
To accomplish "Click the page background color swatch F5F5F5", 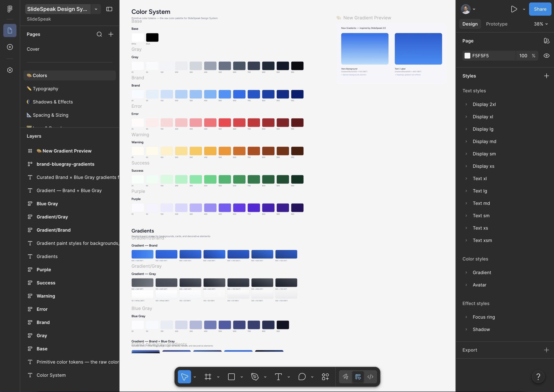I will coord(467,56).
